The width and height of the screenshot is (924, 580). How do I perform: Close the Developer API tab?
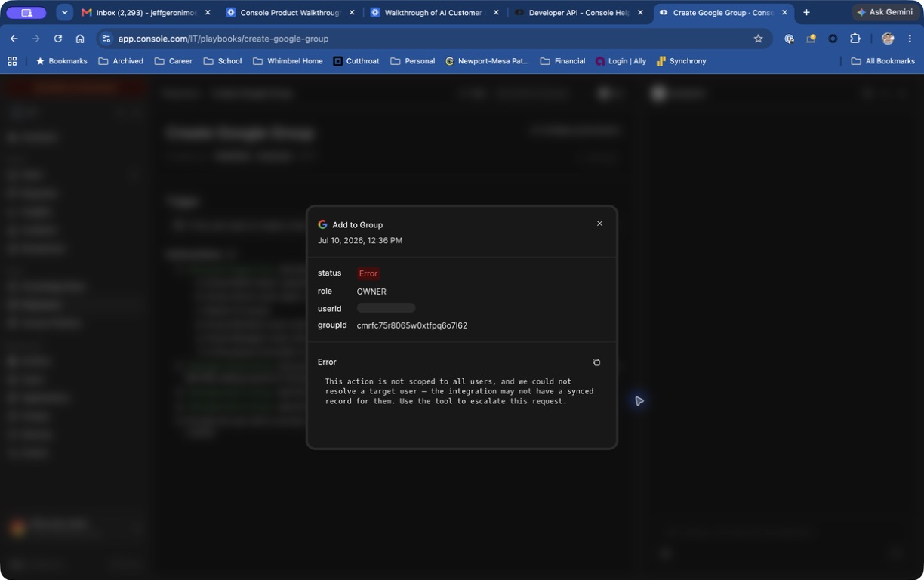[640, 13]
